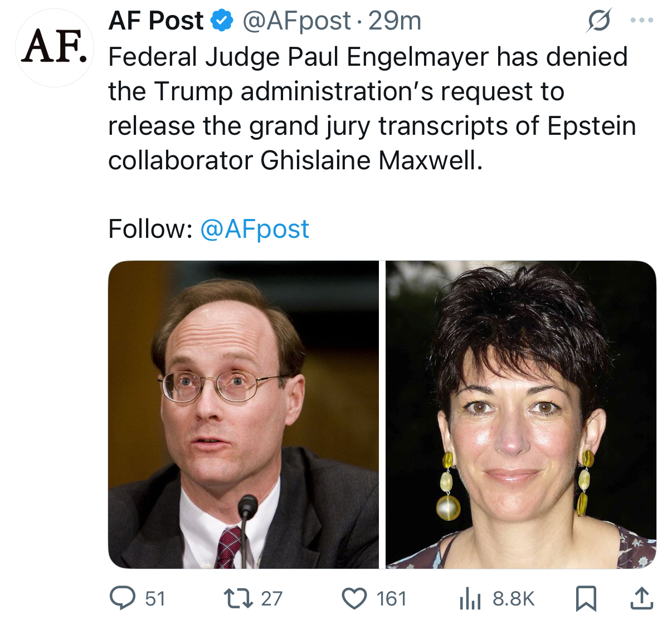Click the @AFpost handle beside the name
The width and height of the screenshot is (672, 630).
click(x=296, y=21)
